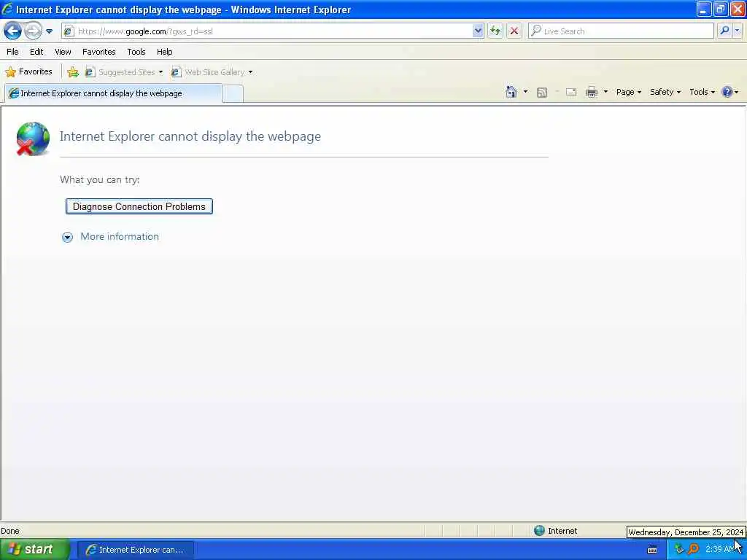Select the 'Internet Explorer cannot display' tab
This screenshot has height=560, width=747.
(113, 93)
